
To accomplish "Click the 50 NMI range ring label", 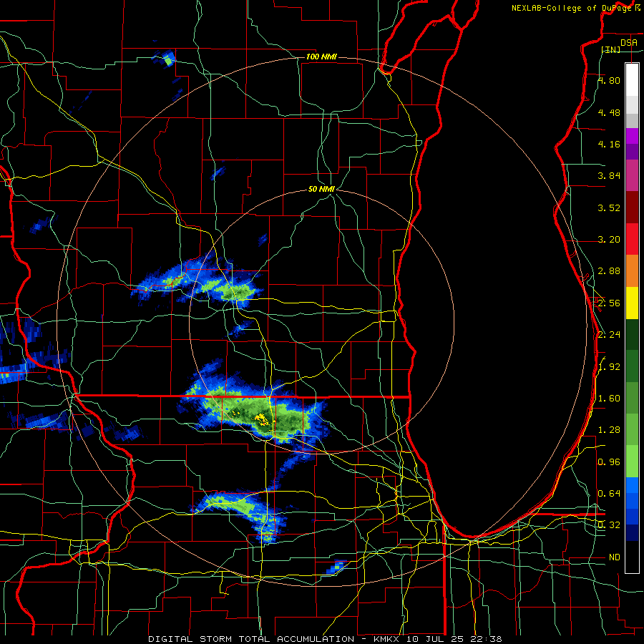I will pos(321,189).
